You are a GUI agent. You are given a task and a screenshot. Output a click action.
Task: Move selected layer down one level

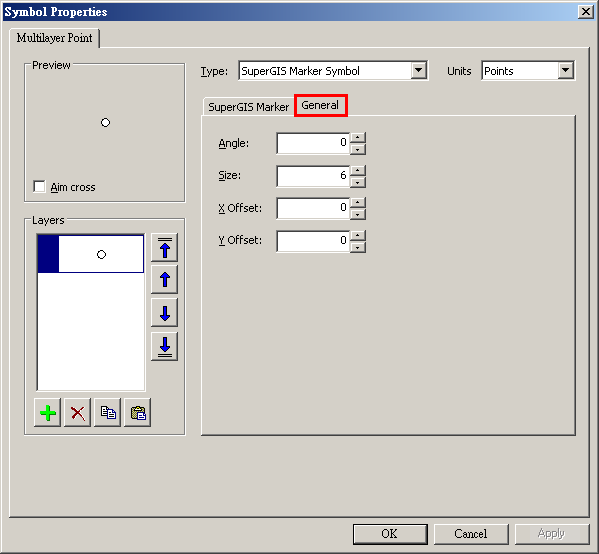(165, 313)
